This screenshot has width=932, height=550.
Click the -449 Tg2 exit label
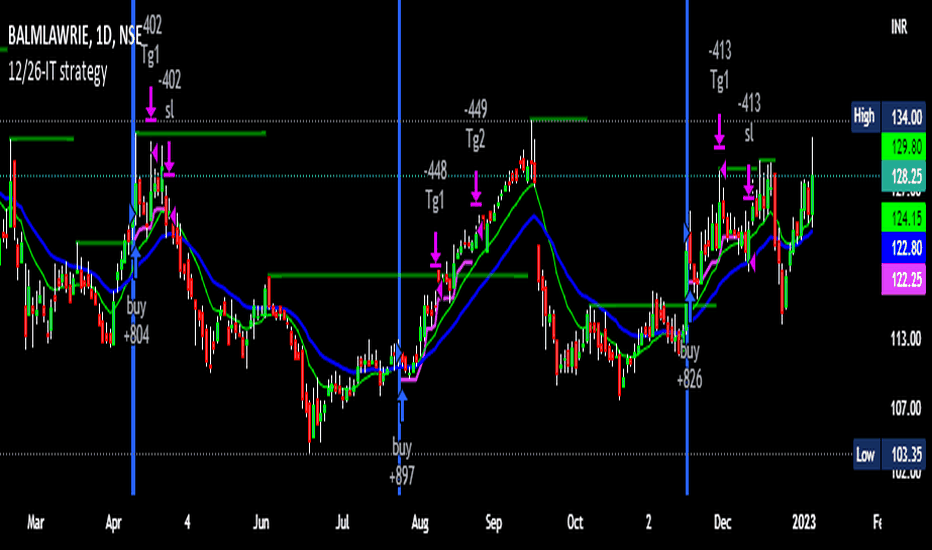[476, 124]
